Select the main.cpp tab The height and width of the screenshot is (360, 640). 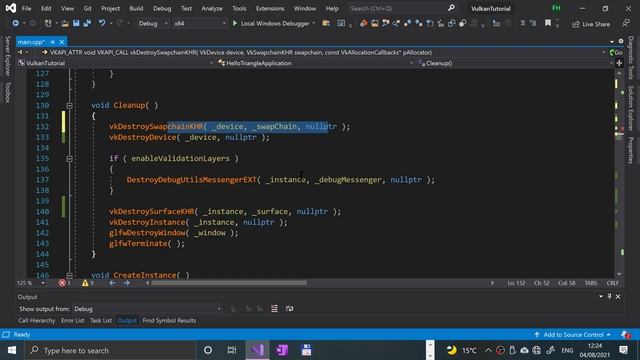click(x=31, y=42)
